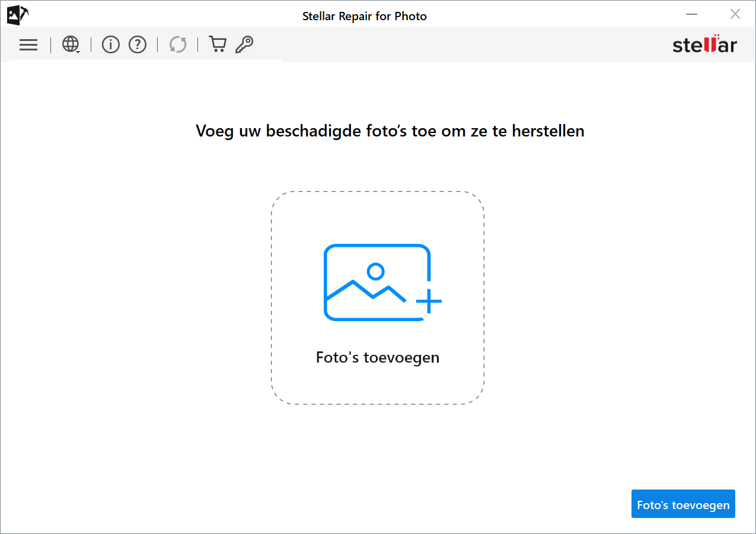
Task: Click the add photo image icon
Action: [x=382, y=282]
